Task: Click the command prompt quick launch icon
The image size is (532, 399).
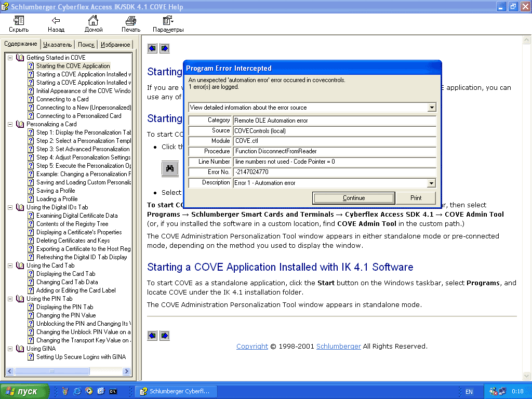Action: tap(113, 391)
